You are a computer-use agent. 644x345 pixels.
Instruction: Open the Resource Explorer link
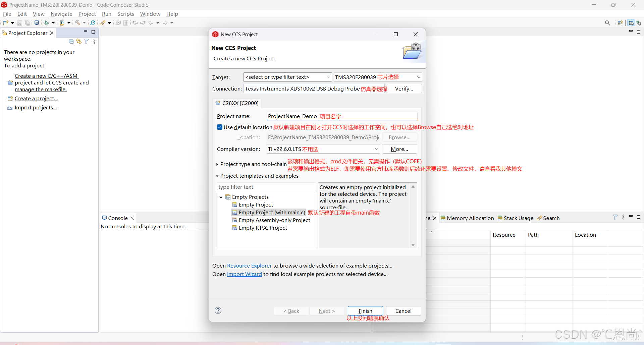[x=249, y=266]
